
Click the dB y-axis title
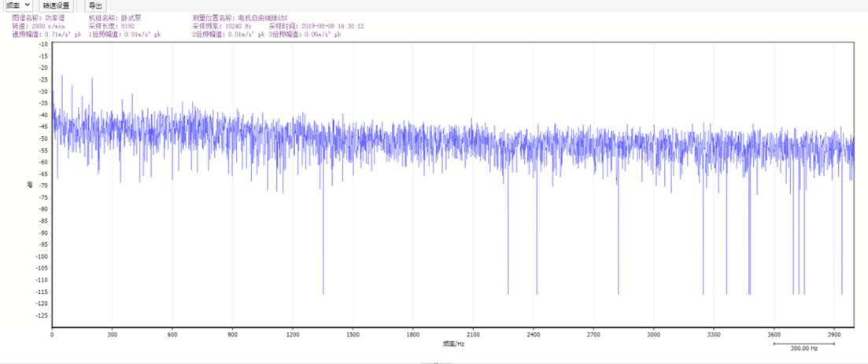[30, 185]
